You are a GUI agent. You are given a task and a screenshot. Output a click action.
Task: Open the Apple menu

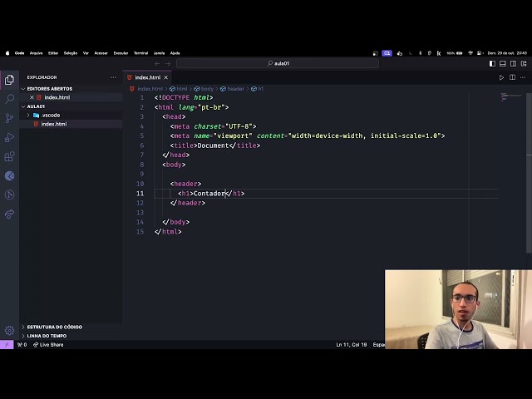pos(7,53)
